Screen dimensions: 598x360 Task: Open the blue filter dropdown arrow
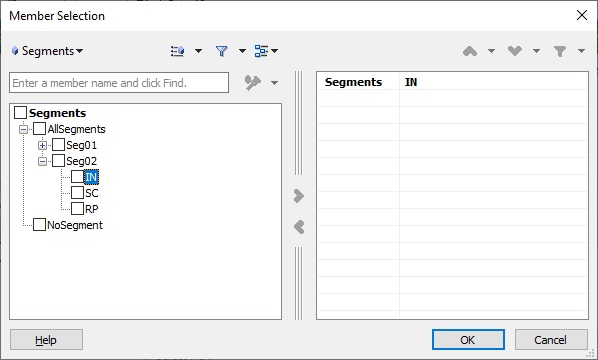(x=242, y=51)
